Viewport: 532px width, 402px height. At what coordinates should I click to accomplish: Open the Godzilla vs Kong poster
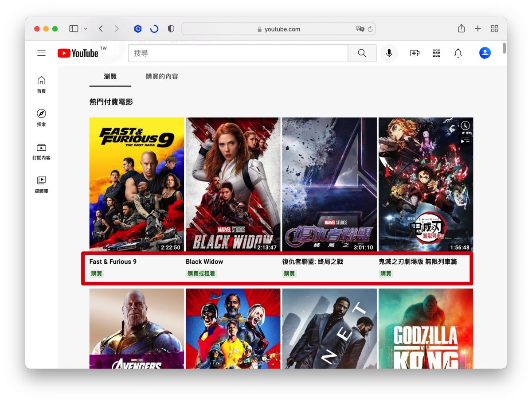pos(426,328)
